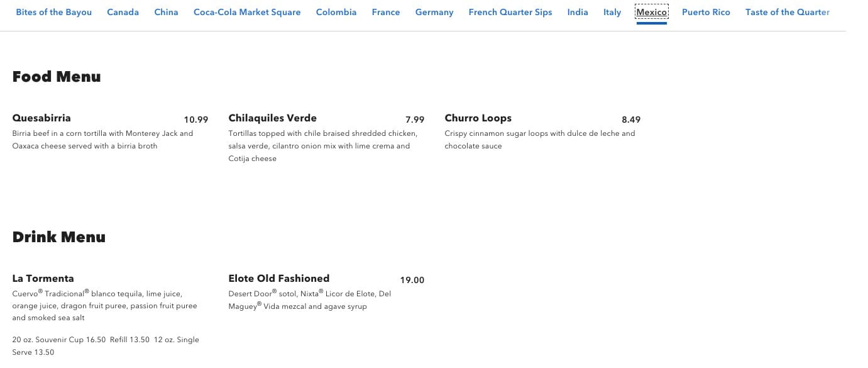The height and width of the screenshot is (368, 868).
Task: Switch to the Canada menu tab
Action: point(123,13)
